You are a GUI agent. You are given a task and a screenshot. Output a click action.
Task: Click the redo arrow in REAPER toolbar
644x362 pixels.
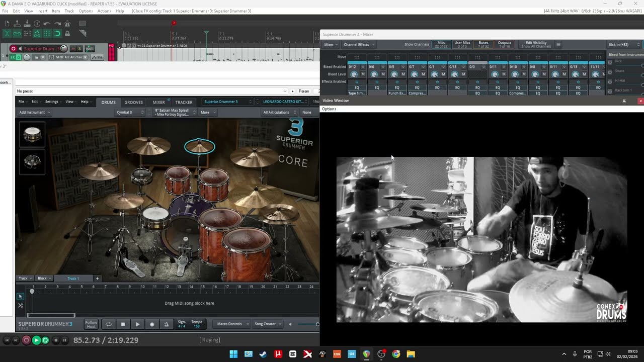tap(57, 24)
